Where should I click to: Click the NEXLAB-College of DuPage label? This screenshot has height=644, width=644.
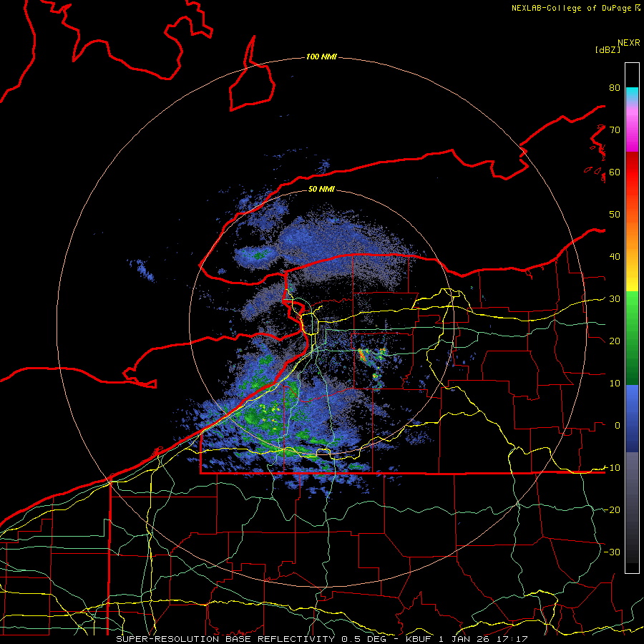[x=575, y=8]
